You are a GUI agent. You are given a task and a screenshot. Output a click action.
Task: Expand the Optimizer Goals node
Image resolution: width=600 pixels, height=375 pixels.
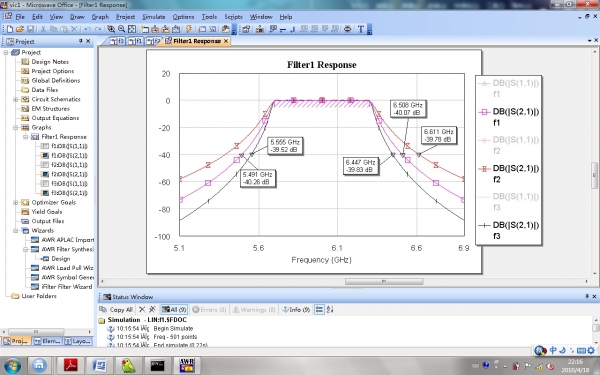(16, 202)
